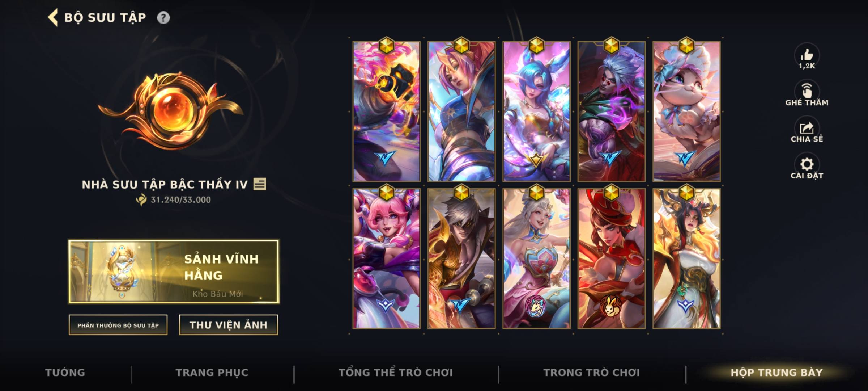Switch to Trong Trò Chơi tab
868x391 pixels.
pyautogui.click(x=592, y=373)
